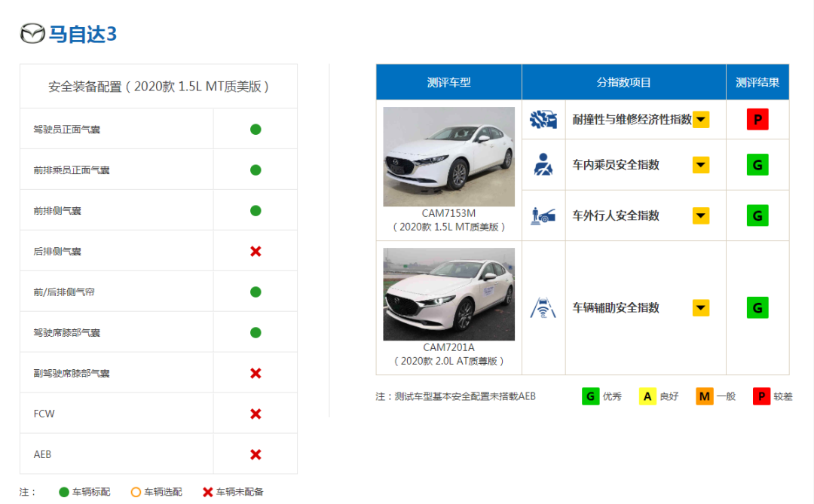814x504 pixels.
Task: Select the 测评结果 column header
Action: (757, 82)
